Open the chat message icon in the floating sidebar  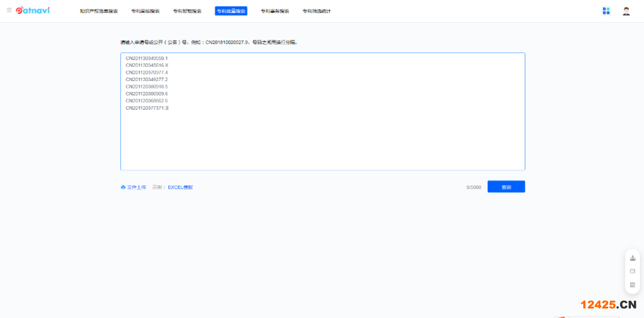click(x=633, y=271)
